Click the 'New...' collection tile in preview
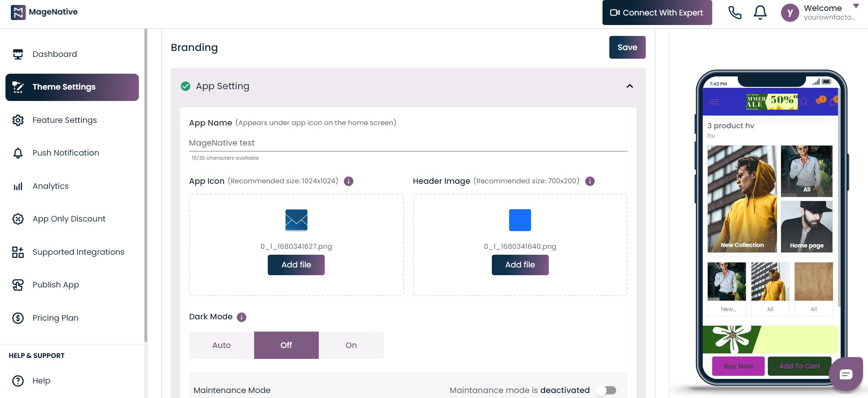This screenshot has width=868, height=398. (x=727, y=289)
